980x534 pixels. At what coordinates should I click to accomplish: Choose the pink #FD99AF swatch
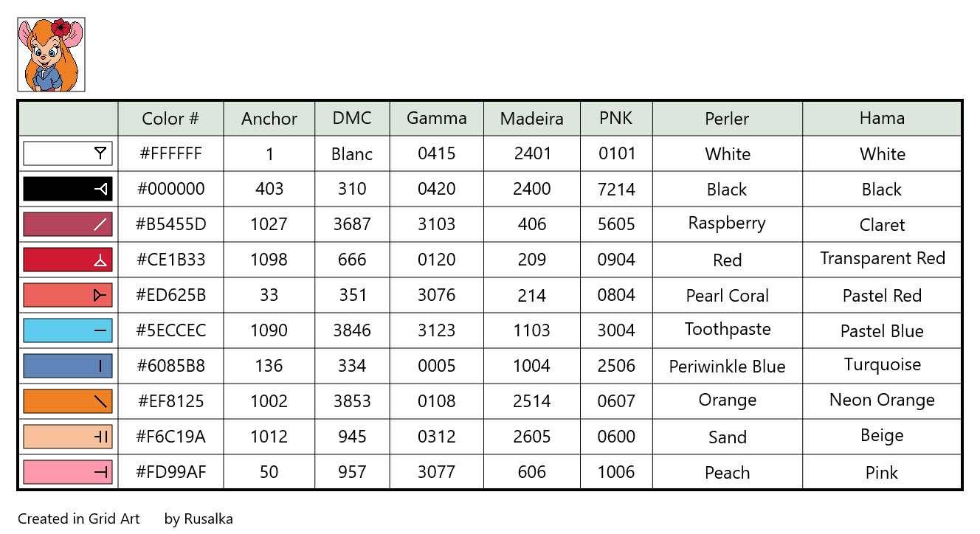[x=68, y=472]
